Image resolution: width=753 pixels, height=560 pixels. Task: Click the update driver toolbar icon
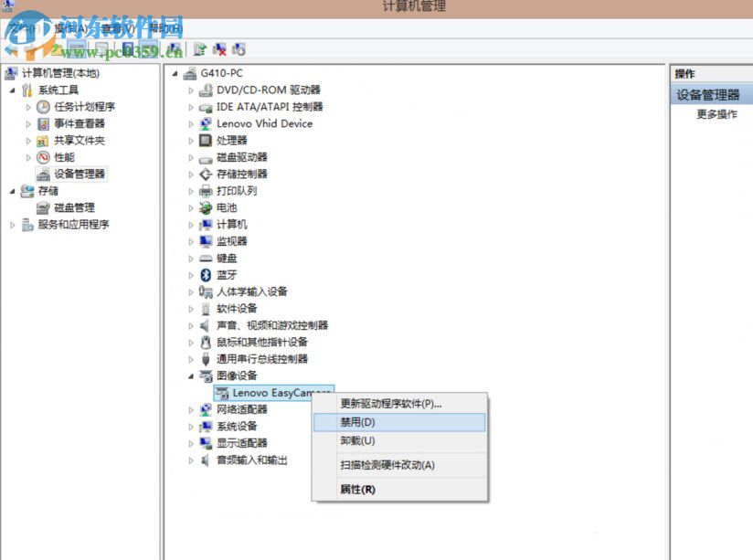(x=197, y=48)
